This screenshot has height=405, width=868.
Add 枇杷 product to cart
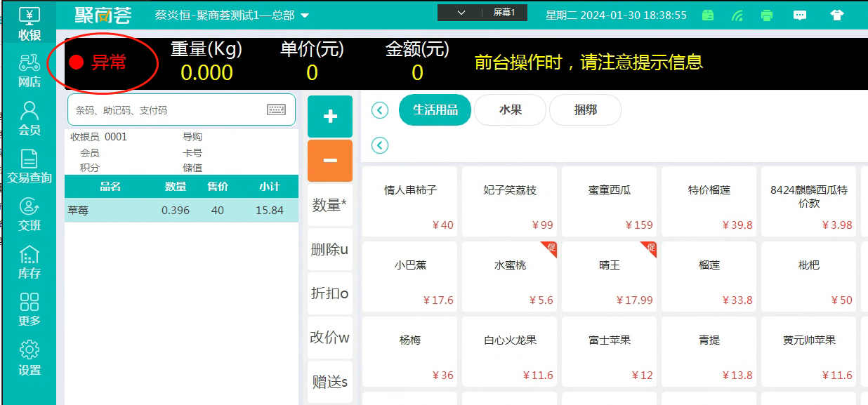809,277
